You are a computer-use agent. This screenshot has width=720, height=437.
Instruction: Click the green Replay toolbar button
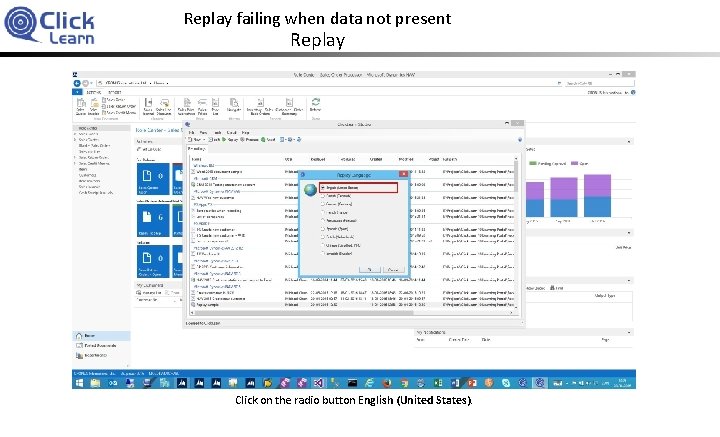point(230,140)
